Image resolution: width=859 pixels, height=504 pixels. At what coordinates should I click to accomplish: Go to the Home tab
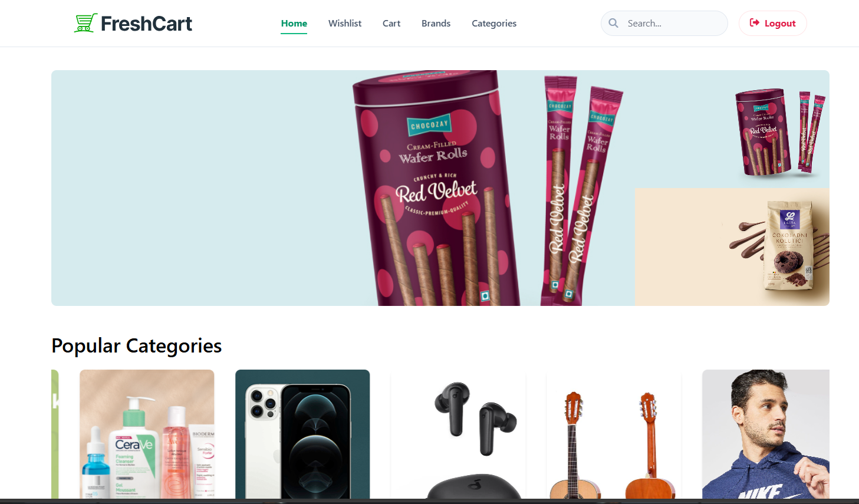(x=294, y=24)
